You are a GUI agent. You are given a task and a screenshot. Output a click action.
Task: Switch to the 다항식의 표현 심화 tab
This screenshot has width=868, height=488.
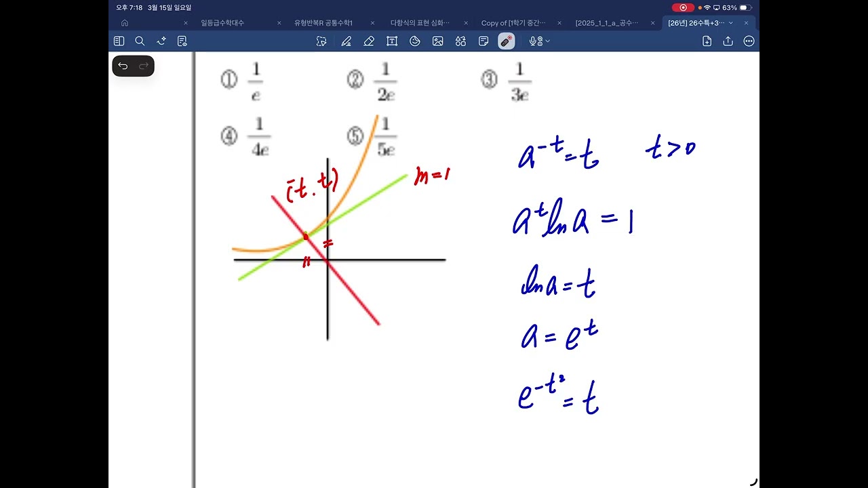click(x=420, y=23)
